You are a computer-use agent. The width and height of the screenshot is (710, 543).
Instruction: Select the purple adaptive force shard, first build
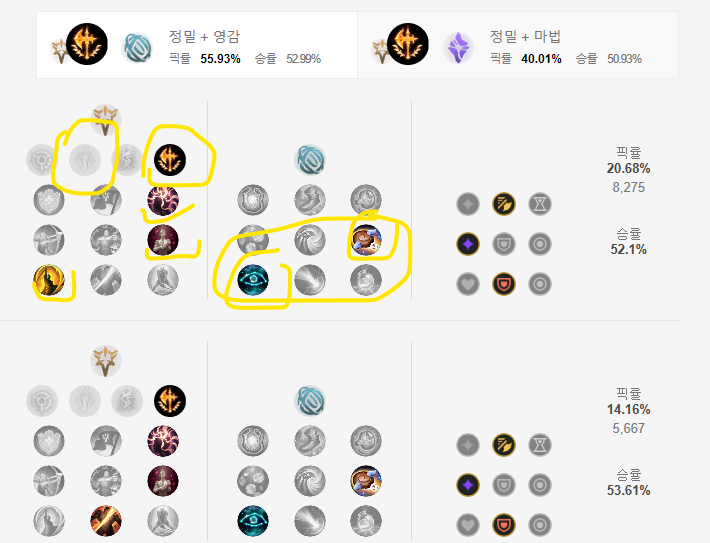468,244
